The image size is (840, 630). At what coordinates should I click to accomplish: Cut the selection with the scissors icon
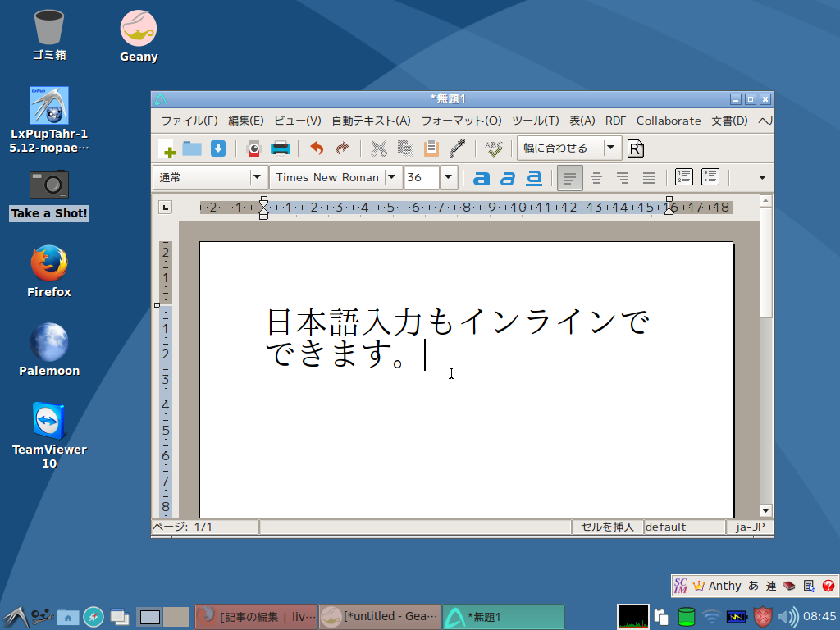point(379,148)
